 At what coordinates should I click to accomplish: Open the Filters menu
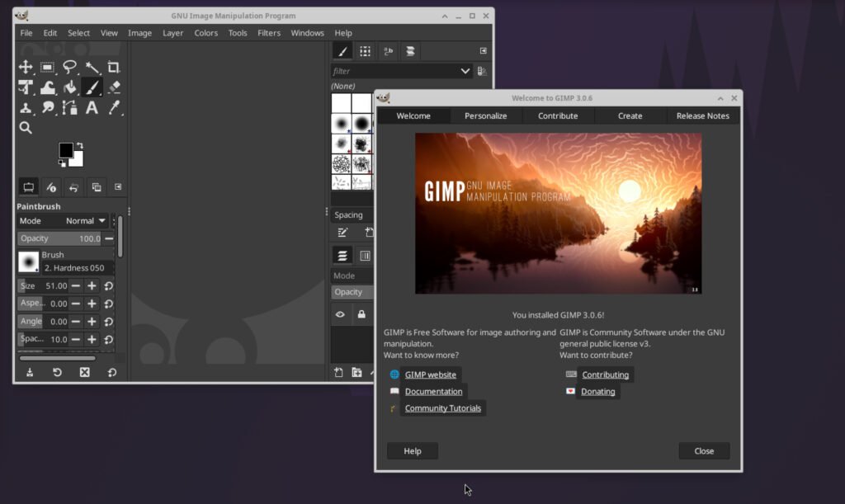tap(269, 33)
